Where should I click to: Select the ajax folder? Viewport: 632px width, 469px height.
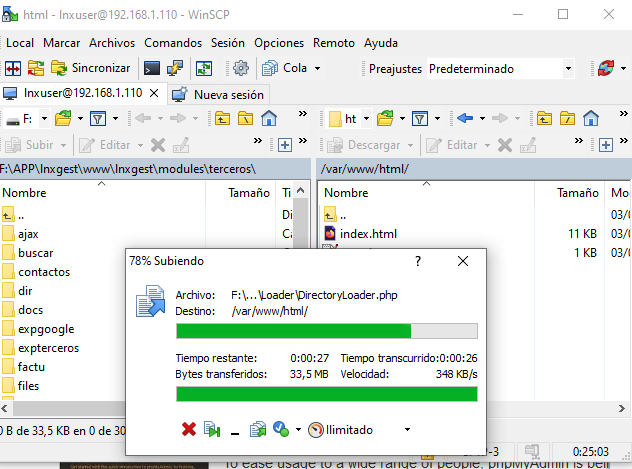(x=28, y=234)
